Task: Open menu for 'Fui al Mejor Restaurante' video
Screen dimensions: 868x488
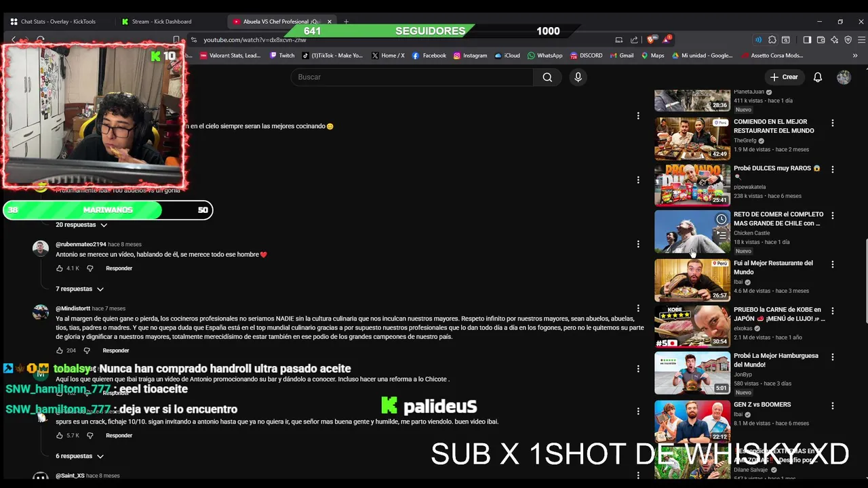Action: click(x=833, y=264)
